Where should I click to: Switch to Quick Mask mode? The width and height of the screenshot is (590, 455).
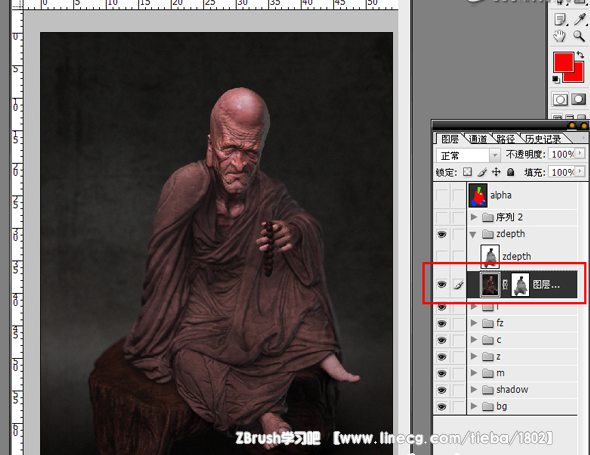pyautogui.click(x=579, y=100)
